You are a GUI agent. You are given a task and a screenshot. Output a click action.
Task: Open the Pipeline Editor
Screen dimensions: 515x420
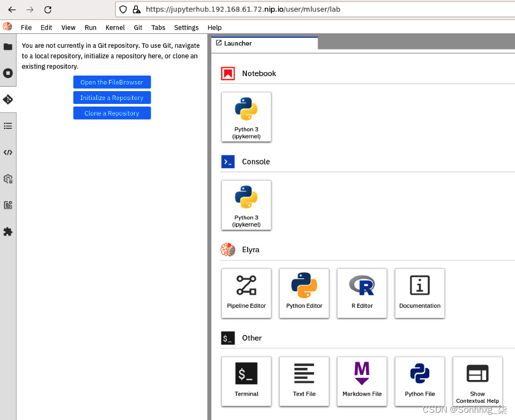point(246,293)
